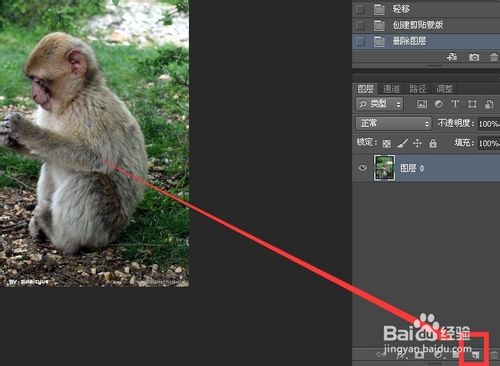Hide 图层 0 with eye icon
The height and width of the screenshot is (366, 500).
point(363,168)
